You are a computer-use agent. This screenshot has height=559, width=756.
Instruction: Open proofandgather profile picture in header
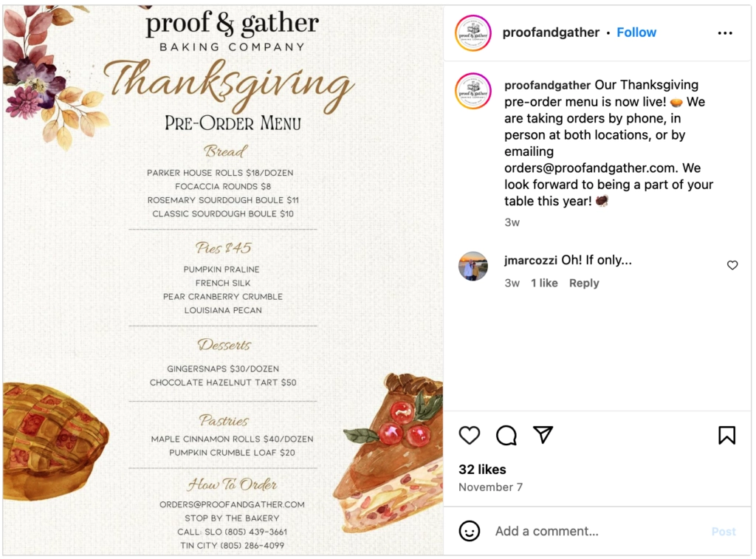[x=473, y=32]
